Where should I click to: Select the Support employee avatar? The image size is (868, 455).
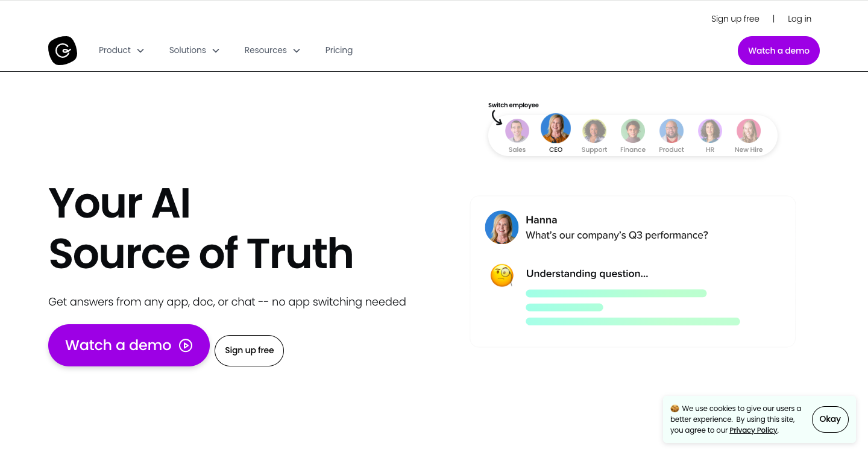[594, 131]
